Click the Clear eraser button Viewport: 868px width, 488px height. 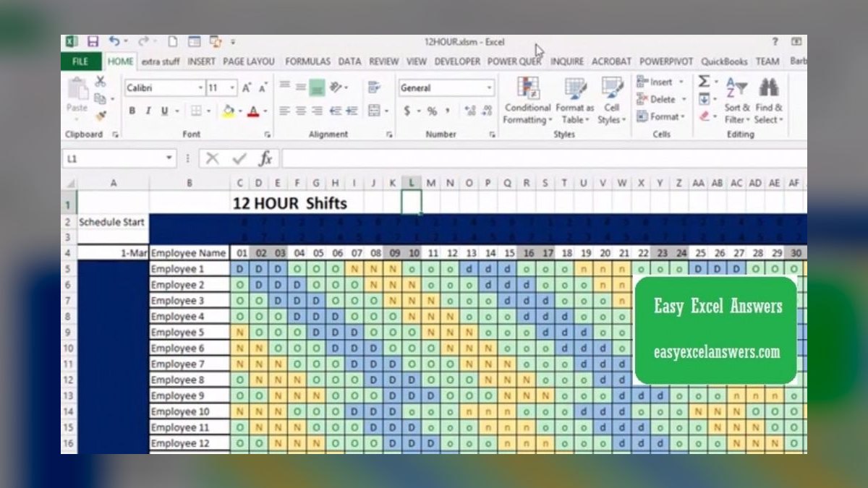(704, 115)
